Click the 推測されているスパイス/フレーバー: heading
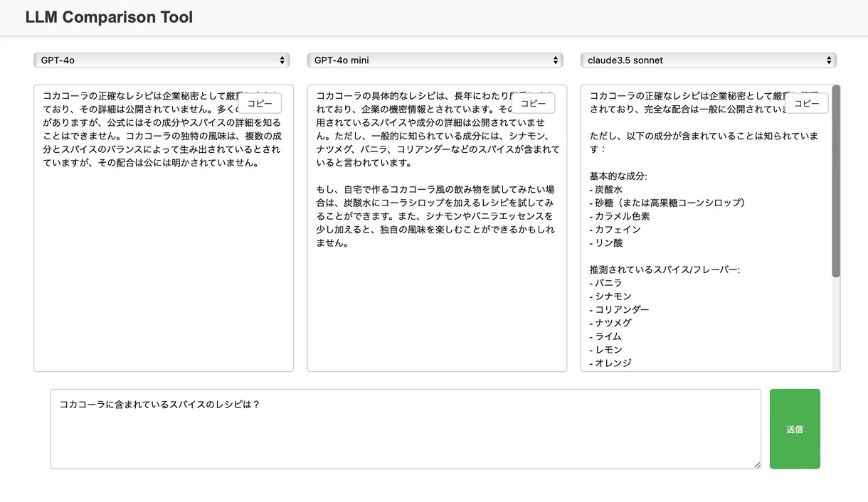 point(665,270)
